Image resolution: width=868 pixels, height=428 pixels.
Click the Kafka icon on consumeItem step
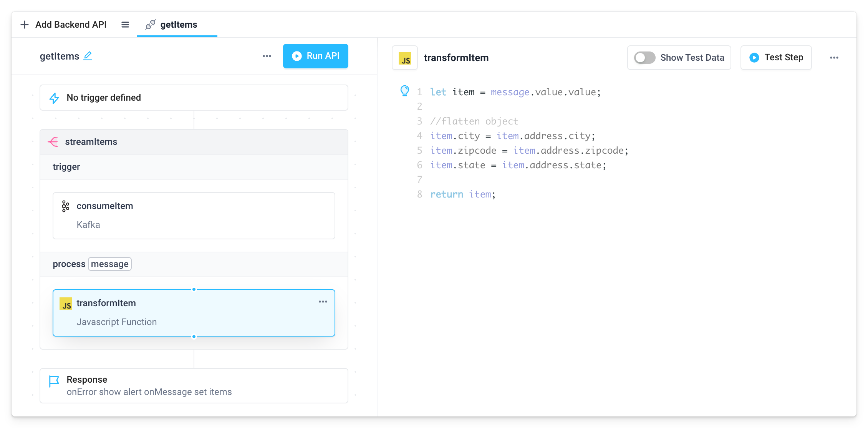66,206
